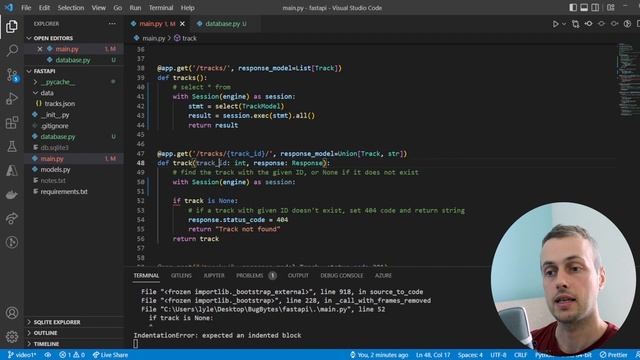Open Source Control view with badge
The height and width of the screenshot is (360, 640).
pos(12,75)
